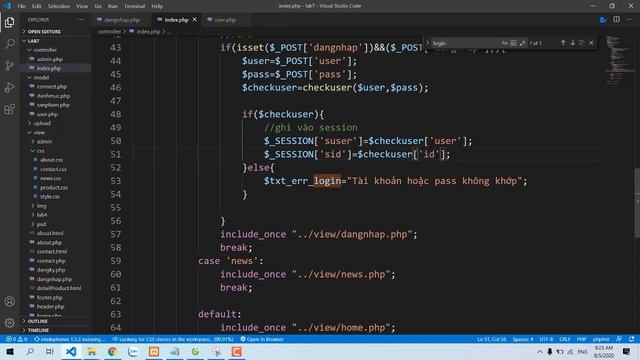This screenshot has width=640, height=360.
Task: Open Zoom app from the taskbar
Action: coord(133,351)
